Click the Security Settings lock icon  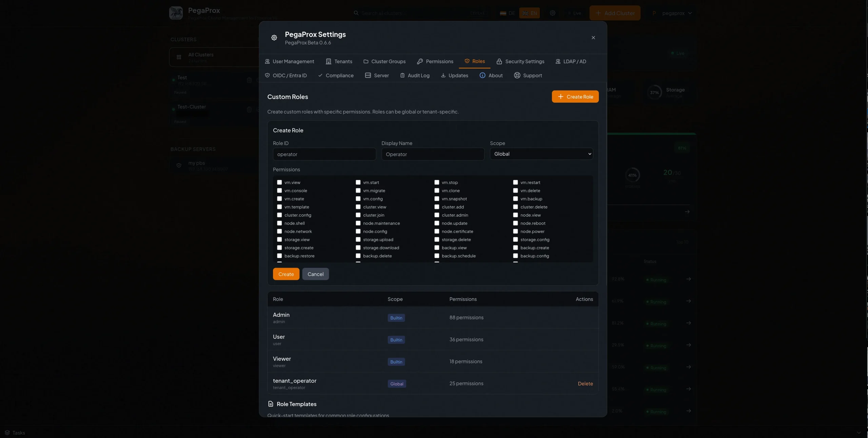(x=499, y=61)
